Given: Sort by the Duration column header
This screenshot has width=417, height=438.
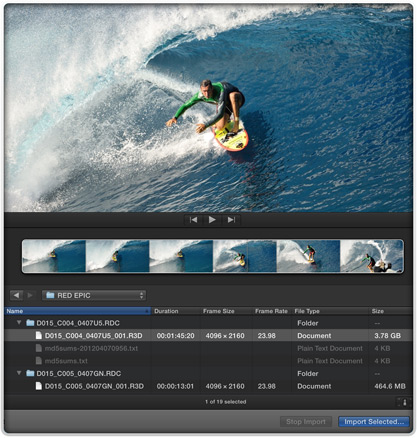Looking at the screenshot, I should point(175,311).
